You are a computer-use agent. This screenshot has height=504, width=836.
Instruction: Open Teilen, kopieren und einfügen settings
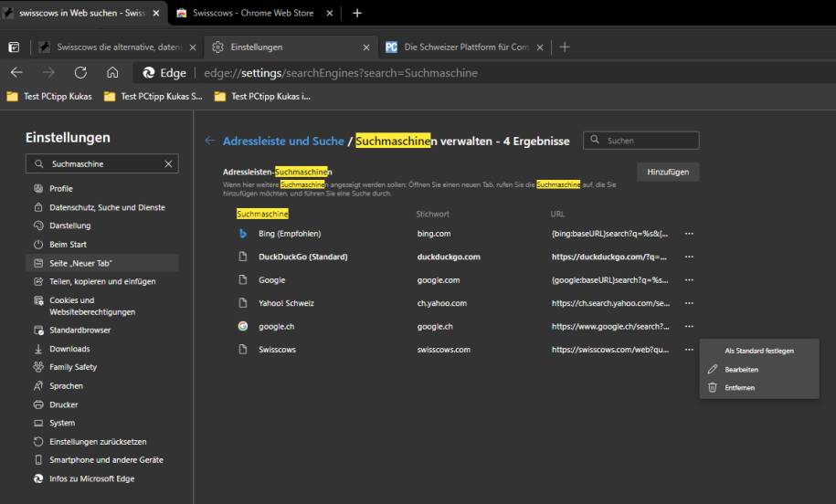point(101,282)
